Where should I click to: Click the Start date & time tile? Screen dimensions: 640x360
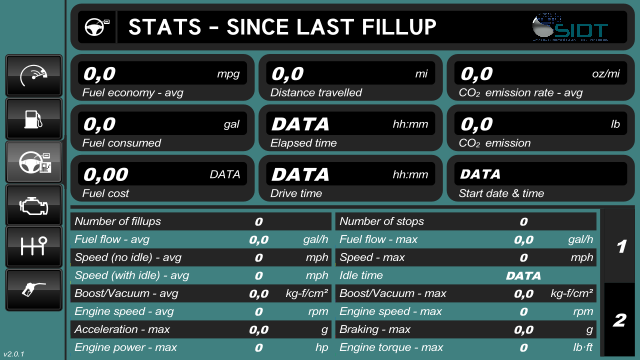click(x=541, y=178)
